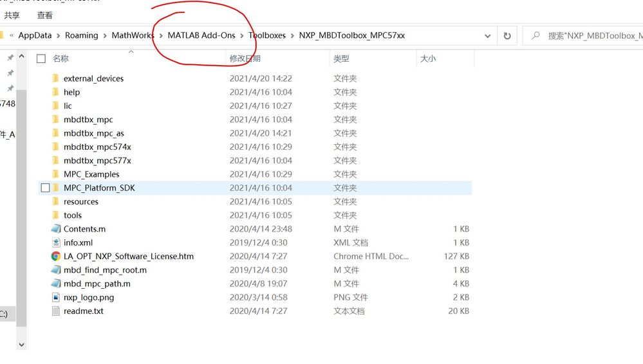643x364 pixels.
Task: Click the Chrome HTML Doc... type cell
Action: [x=371, y=256]
